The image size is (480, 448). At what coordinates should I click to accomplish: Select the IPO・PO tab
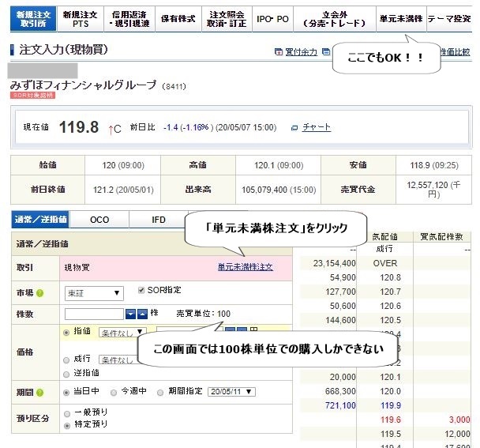tap(272, 19)
